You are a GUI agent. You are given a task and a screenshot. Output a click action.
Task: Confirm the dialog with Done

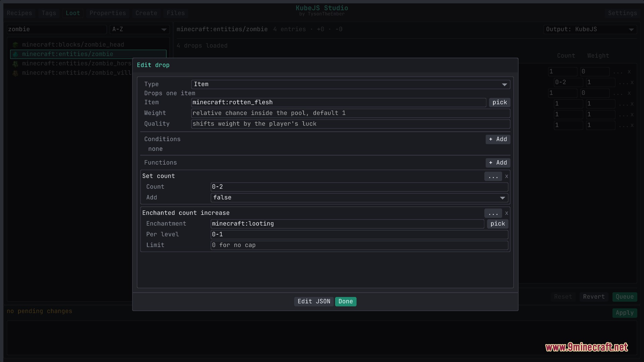[345, 302]
